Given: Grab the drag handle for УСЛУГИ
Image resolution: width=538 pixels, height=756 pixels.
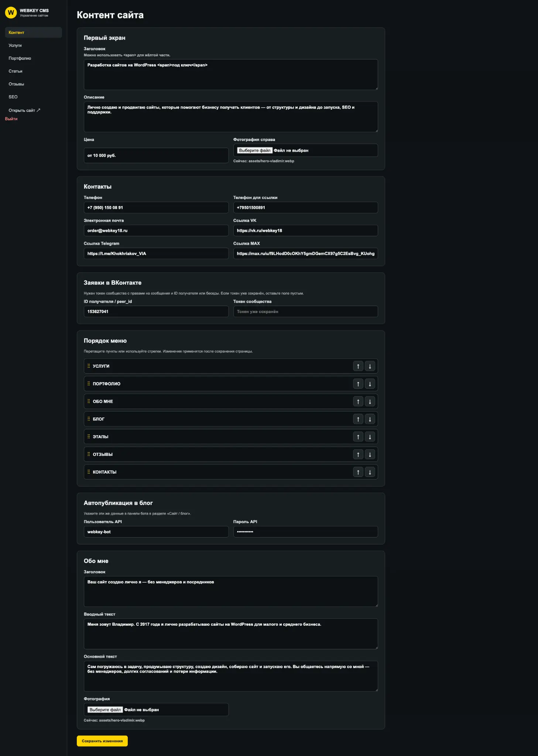Looking at the screenshot, I should click(x=89, y=366).
